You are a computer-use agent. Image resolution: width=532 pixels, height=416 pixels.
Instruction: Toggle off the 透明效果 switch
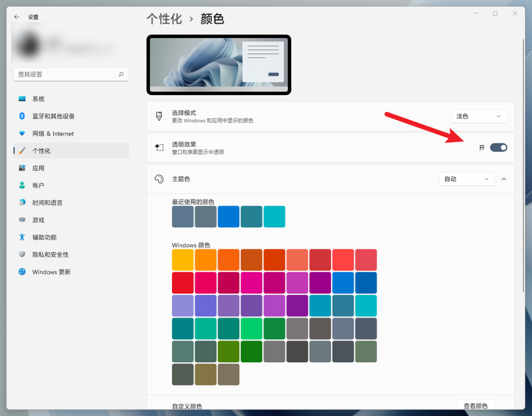point(499,147)
